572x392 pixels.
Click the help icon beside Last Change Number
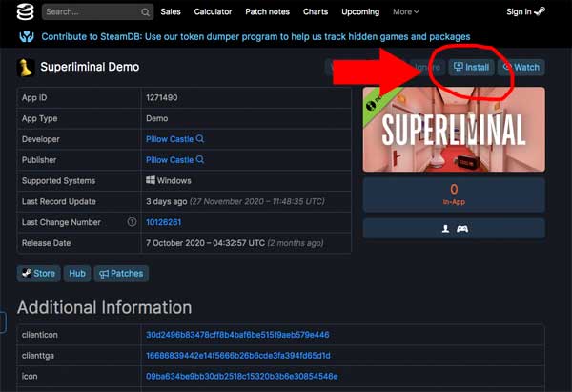click(132, 222)
